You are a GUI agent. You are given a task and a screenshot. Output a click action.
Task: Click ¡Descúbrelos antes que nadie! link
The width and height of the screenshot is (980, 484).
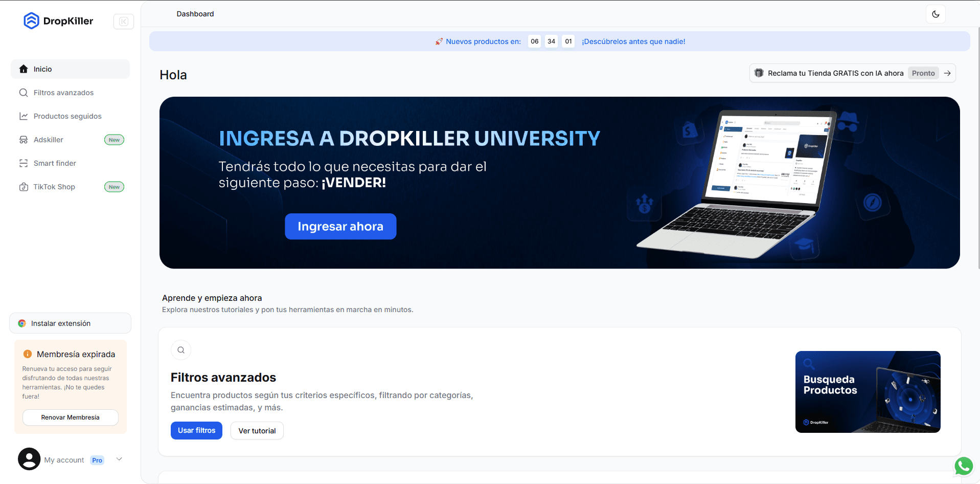click(633, 41)
